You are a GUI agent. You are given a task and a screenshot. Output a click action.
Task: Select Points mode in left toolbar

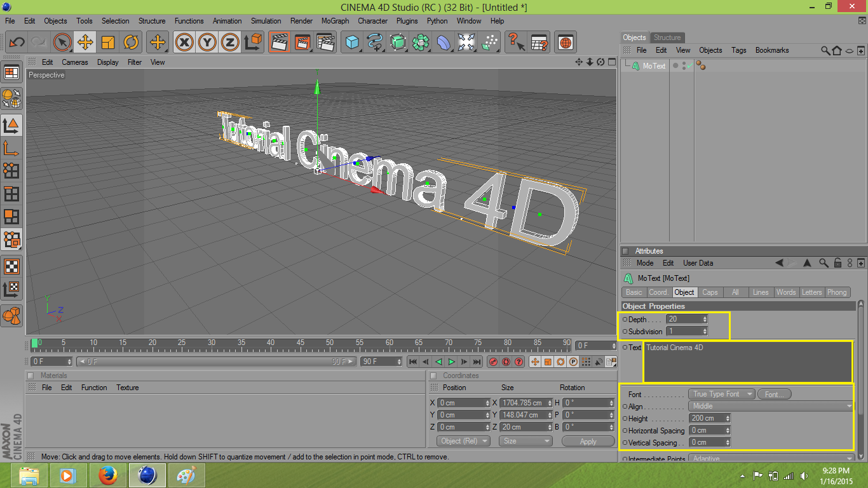point(11,170)
